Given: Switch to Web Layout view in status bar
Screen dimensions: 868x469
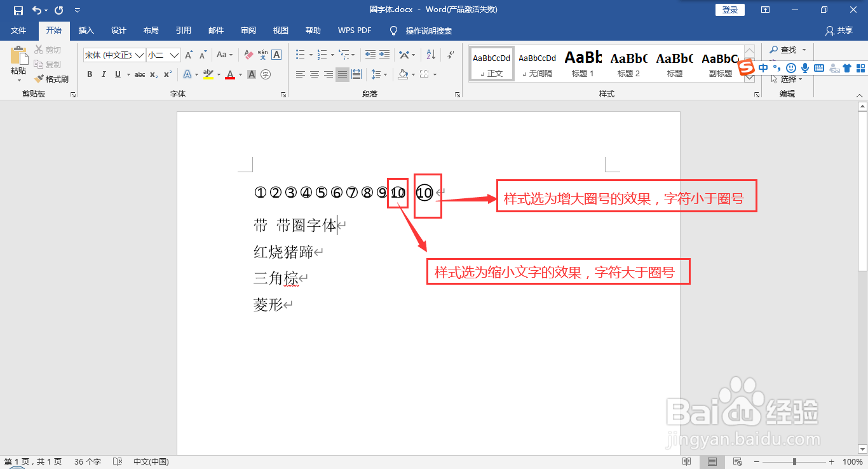Looking at the screenshot, I should [x=738, y=461].
